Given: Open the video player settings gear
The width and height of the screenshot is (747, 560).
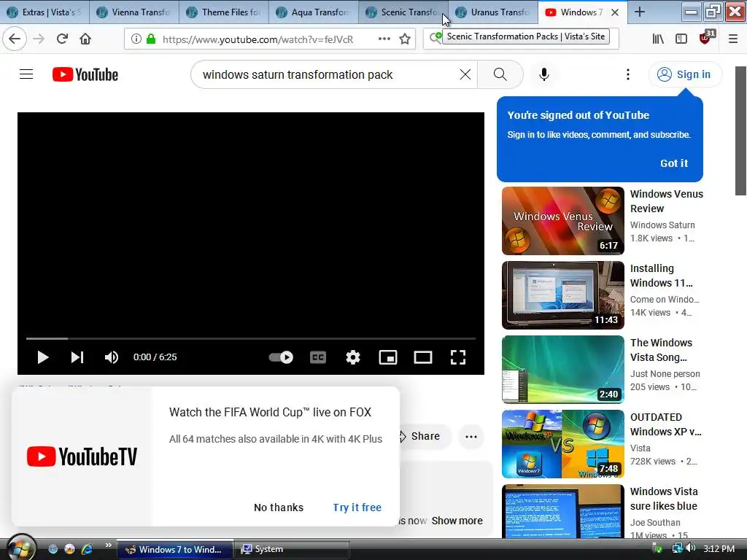Looking at the screenshot, I should coord(352,357).
